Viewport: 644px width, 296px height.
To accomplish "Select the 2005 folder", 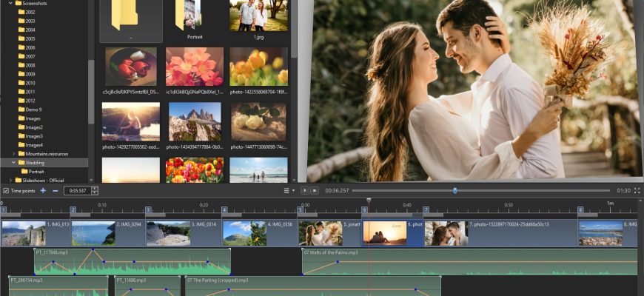I will 27,38.
